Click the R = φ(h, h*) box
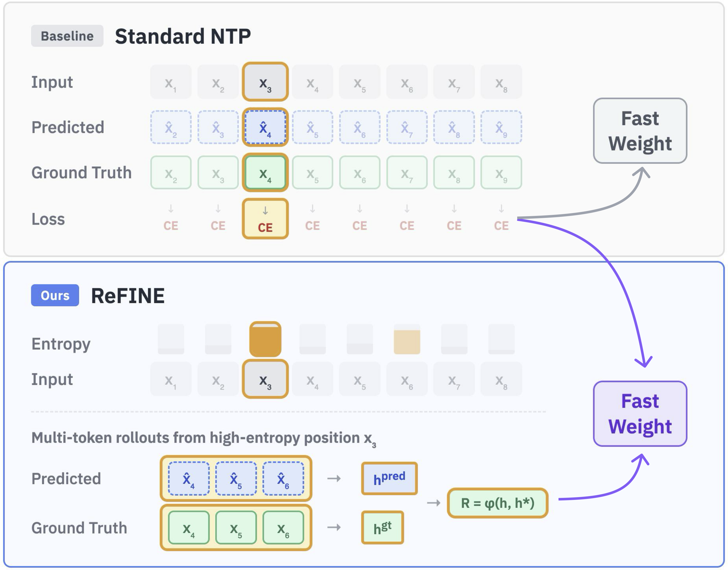Screen dimensions: 728x570 tap(497, 503)
